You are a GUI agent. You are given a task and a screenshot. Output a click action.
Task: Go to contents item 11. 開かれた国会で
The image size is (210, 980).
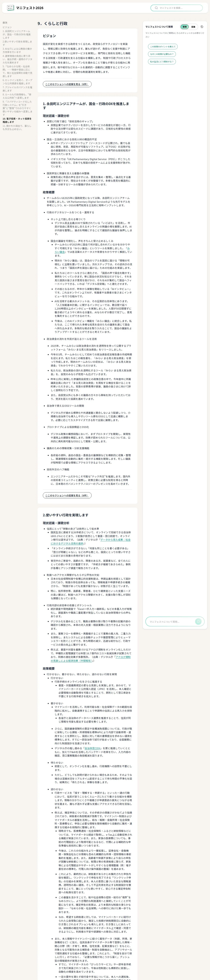click(17, 127)
